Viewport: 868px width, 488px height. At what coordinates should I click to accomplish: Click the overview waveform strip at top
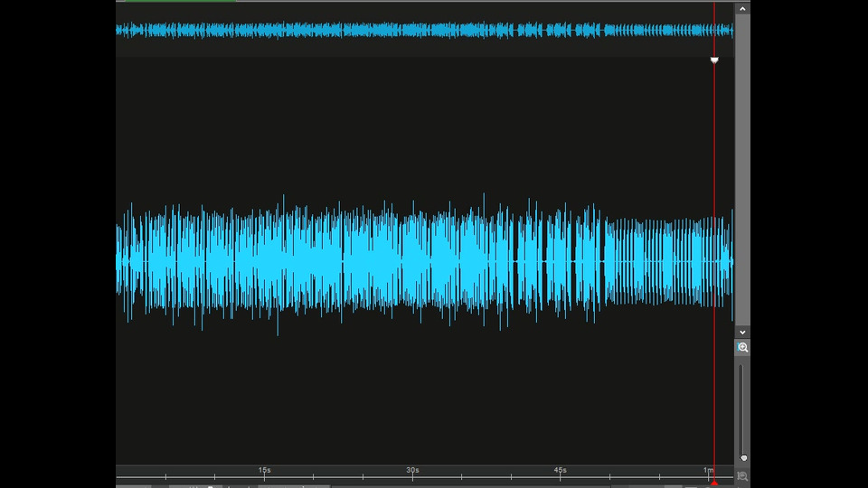pyautogui.click(x=425, y=30)
